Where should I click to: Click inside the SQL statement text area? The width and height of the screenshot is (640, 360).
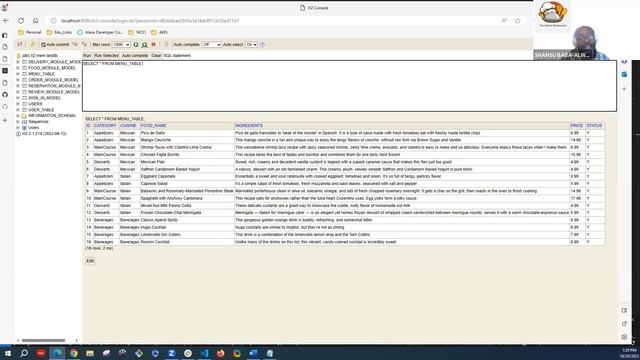(349, 86)
